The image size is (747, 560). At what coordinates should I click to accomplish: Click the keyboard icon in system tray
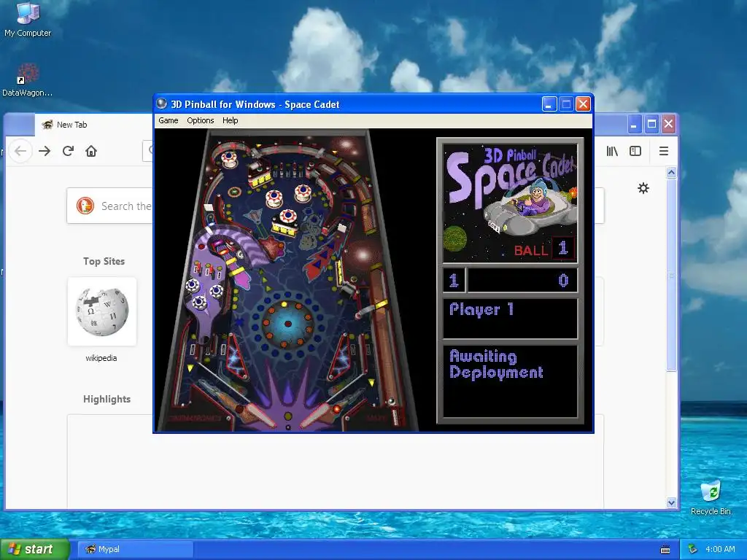(x=665, y=550)
